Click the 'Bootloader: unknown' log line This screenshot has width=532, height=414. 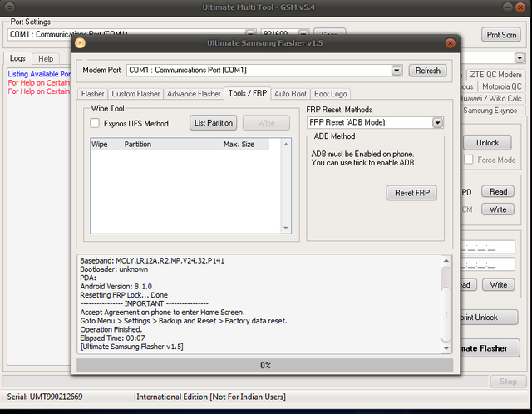(114, 269)
